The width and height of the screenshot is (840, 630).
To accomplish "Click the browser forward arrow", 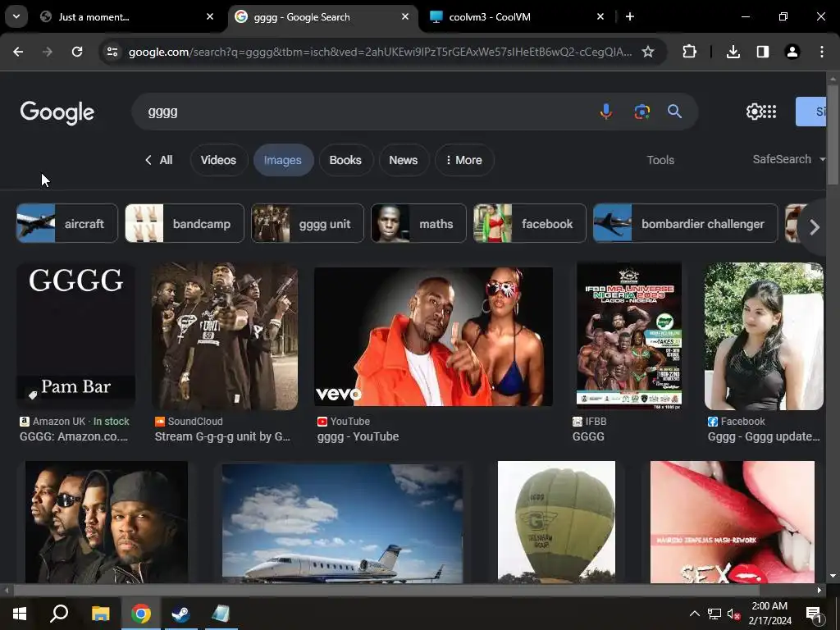I will pos(48,52).
